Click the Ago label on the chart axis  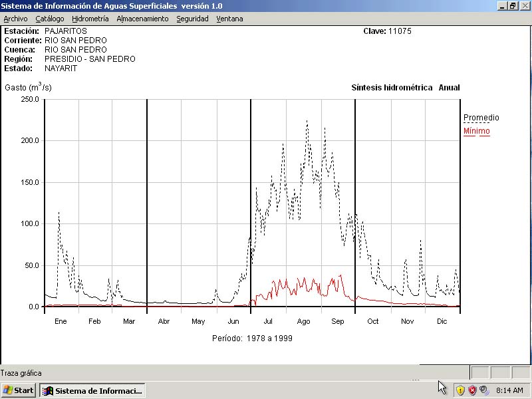pos(303,322)
